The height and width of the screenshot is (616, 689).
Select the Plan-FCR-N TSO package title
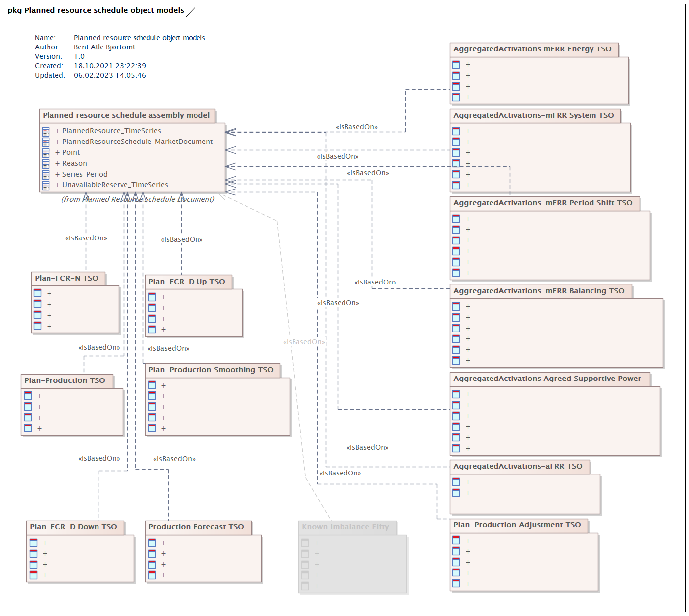pyautogui.click(x=66, y=278)
